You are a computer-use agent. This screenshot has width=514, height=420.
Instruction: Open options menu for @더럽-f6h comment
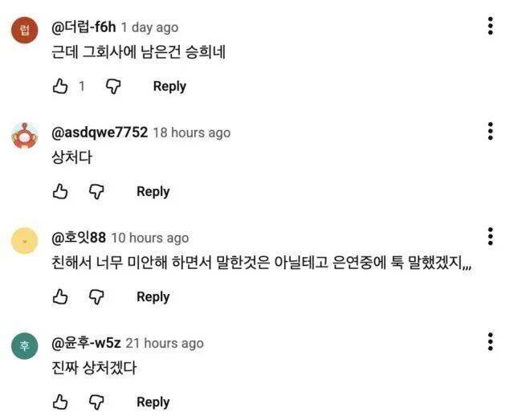[x=490, y=27]
